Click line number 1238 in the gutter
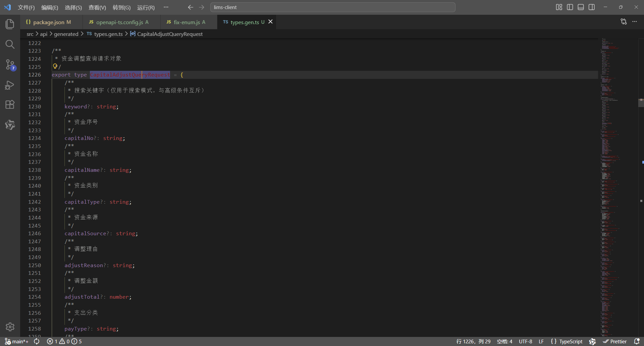The image size is (644, 346). click(x=35, y=170)
